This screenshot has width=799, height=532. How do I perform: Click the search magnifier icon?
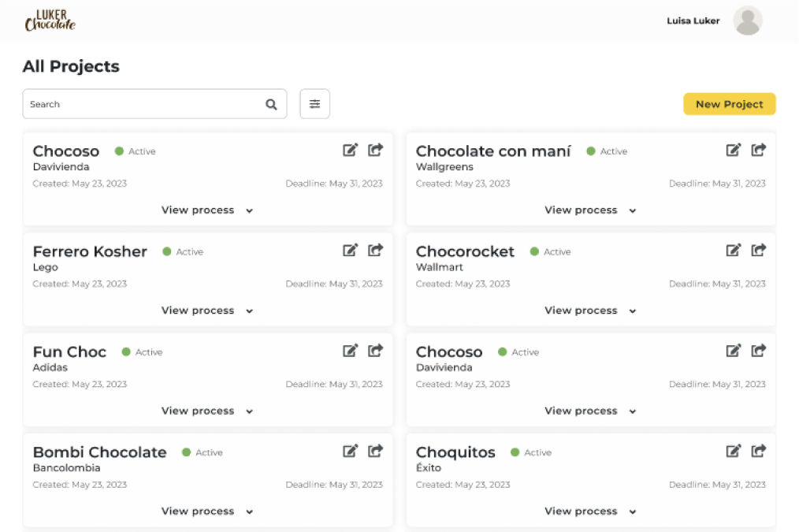271,105
